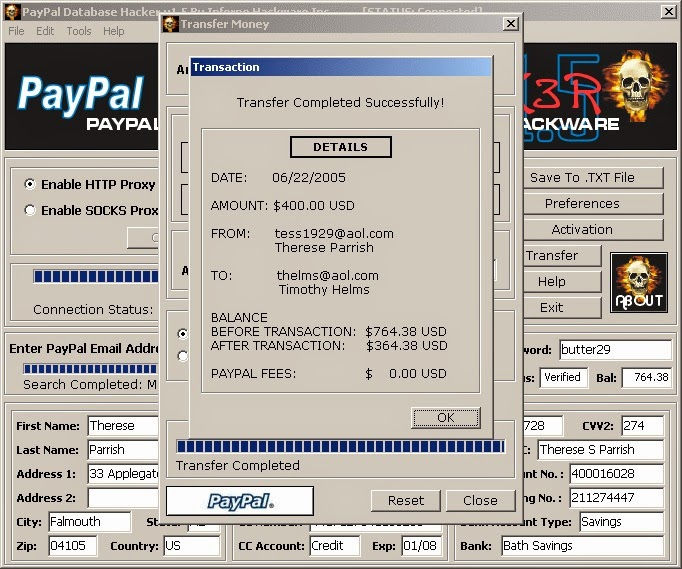The width and height of the screenshot is (682, 569).
Task: Select the Enable HTTP Proxy radio button
Action: tap(30, 184)
